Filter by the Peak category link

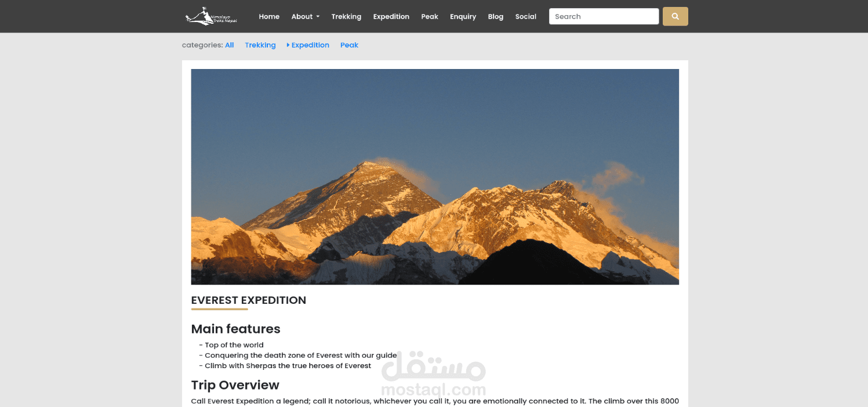[349, 45]
